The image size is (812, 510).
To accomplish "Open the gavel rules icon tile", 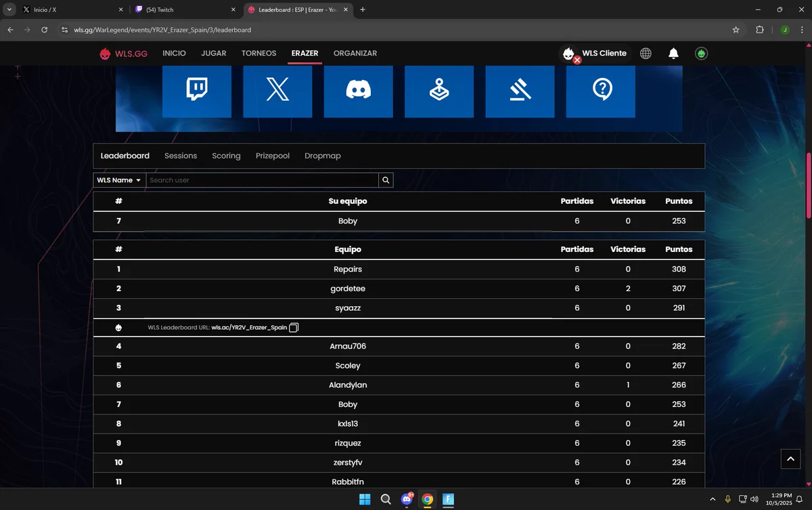I will coord(520,91).
